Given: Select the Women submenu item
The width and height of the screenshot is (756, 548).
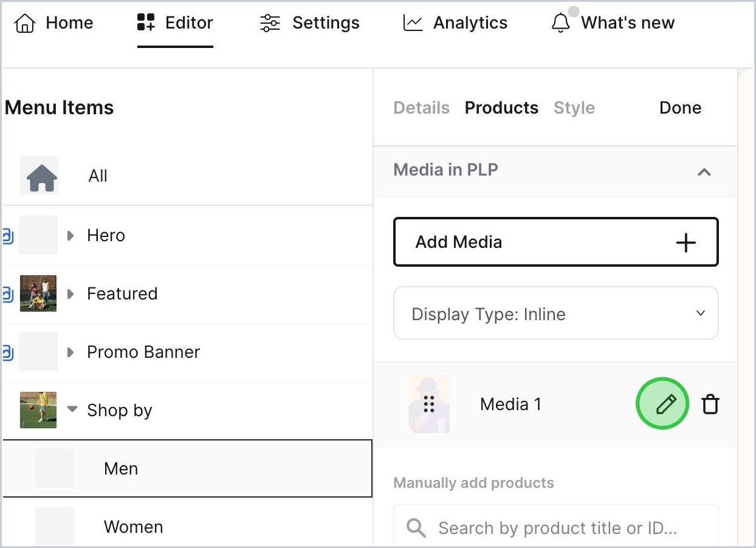Looking at the screenshot, I should (x=187, y=526).
